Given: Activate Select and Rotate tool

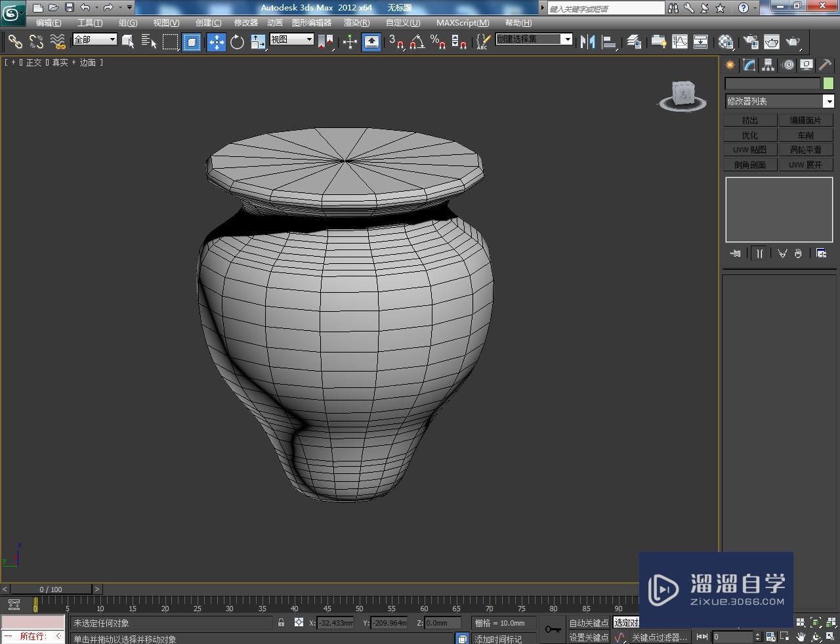Looking at the screenshot, I should tap(237, 42).
